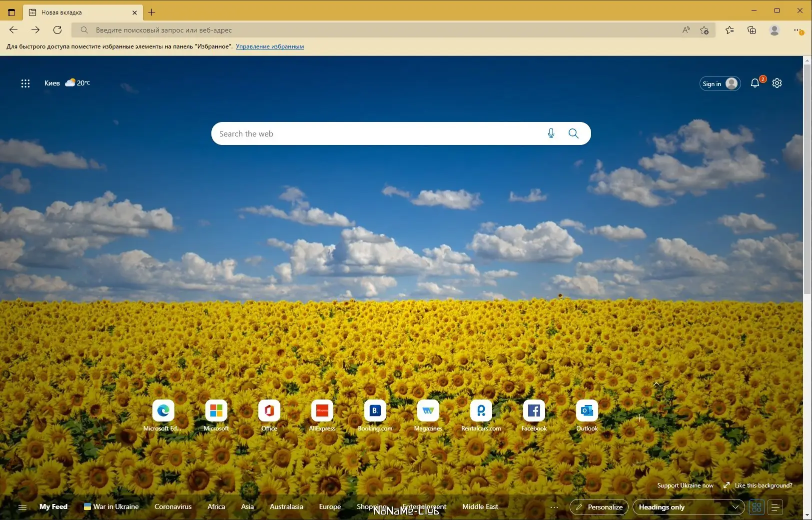
Task: Open the AliExpress quick link
Action: 322,415
